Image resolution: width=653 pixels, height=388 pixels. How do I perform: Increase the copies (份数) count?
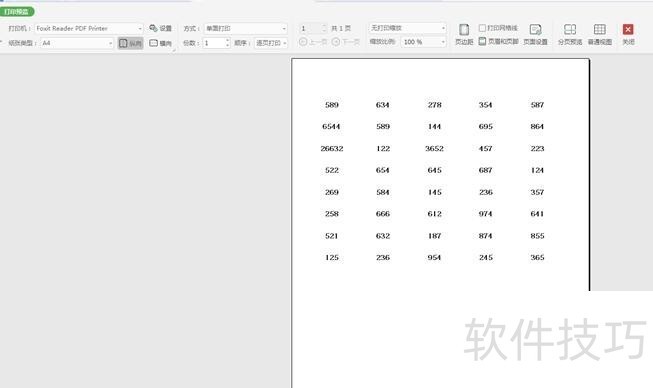pos(227,40)
